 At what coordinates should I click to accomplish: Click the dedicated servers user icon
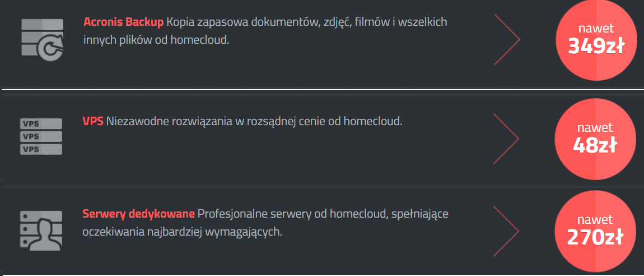coord(41,231)
